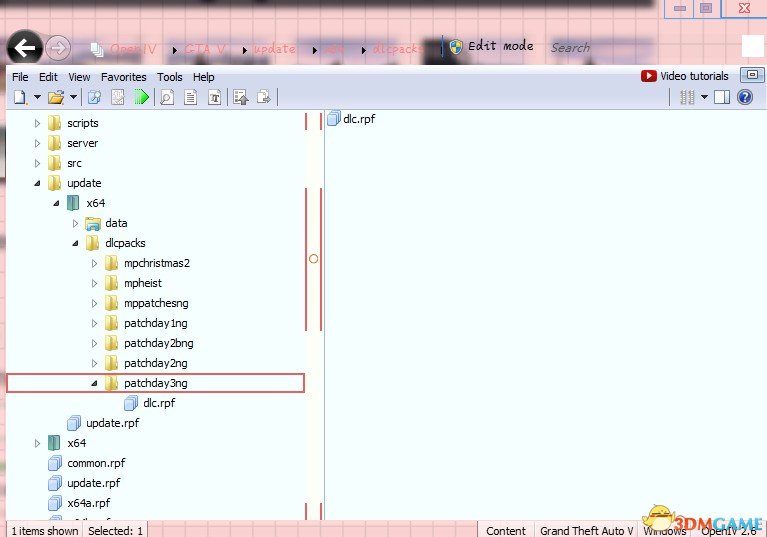Click the export list arrow icon
This screenshot has height=537, width=767.
240,97
